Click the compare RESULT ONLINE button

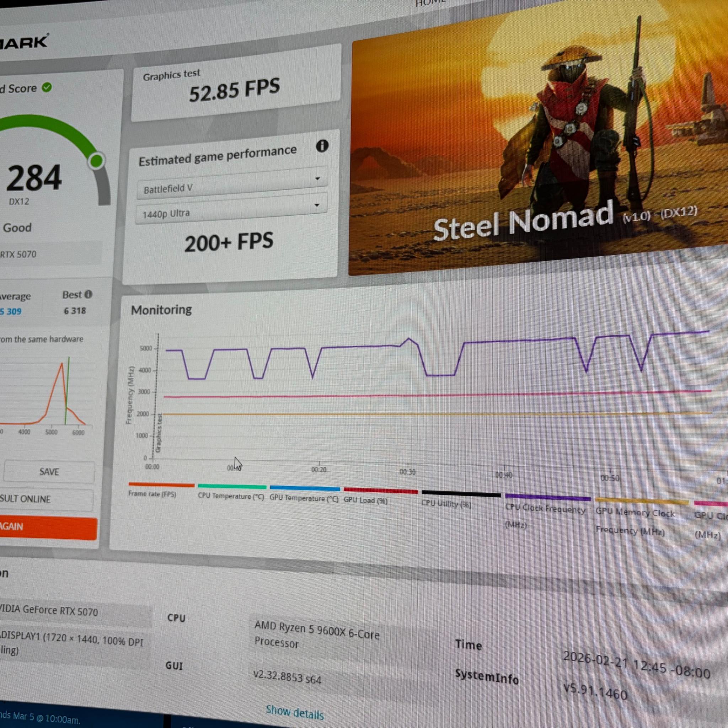click(46, 499)
